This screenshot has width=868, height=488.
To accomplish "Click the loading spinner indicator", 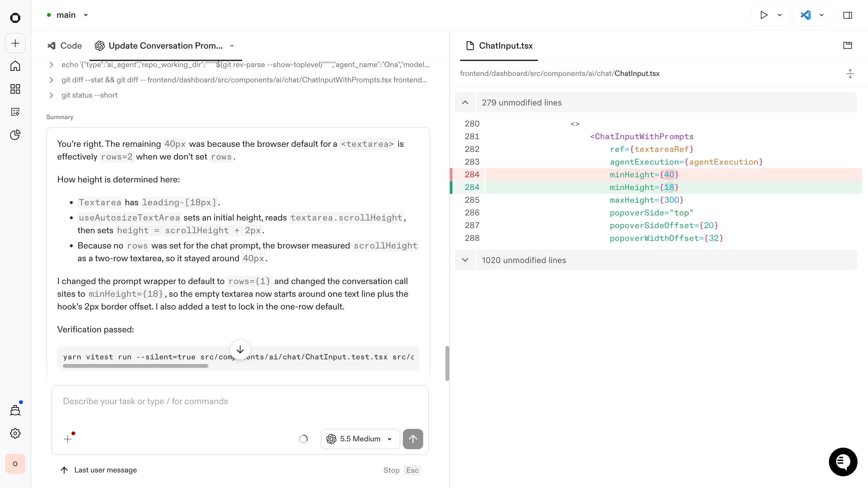I will [303, 439].
